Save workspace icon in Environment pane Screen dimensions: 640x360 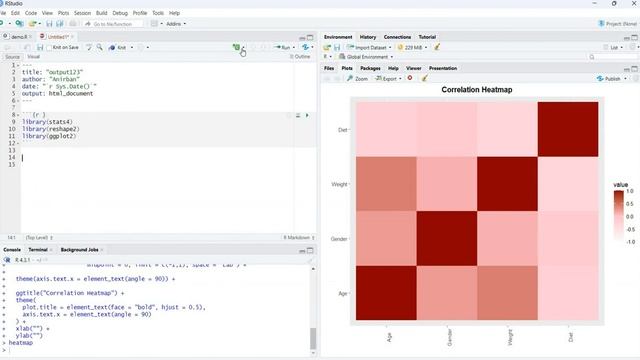click(337, 48)
